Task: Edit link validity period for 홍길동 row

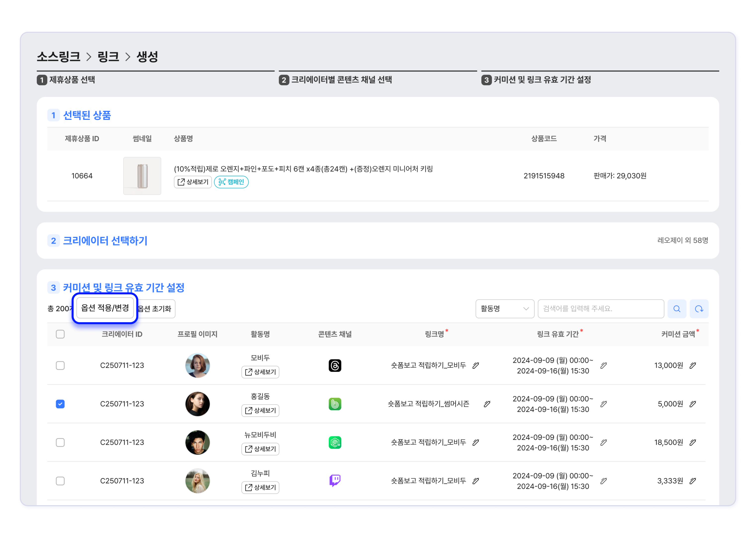Action: coord(604,404)
